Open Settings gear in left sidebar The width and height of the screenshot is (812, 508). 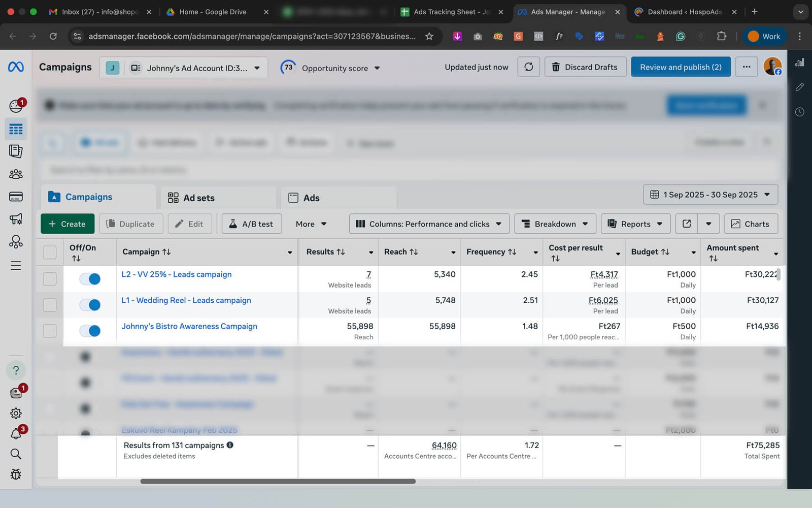coord(16,414)
